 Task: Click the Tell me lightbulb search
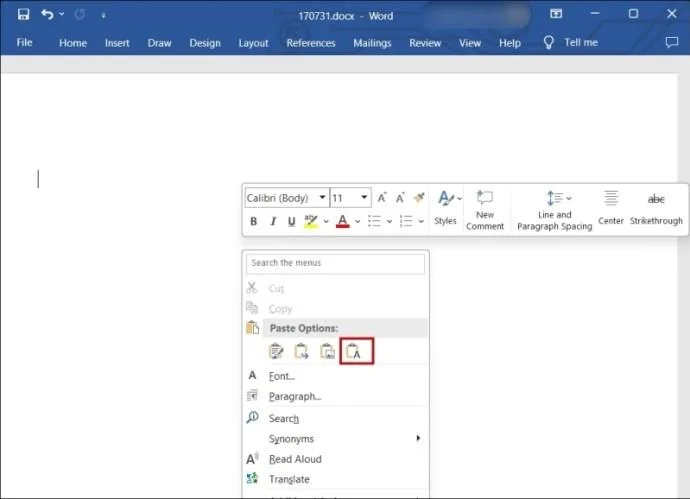pos(571,43)
